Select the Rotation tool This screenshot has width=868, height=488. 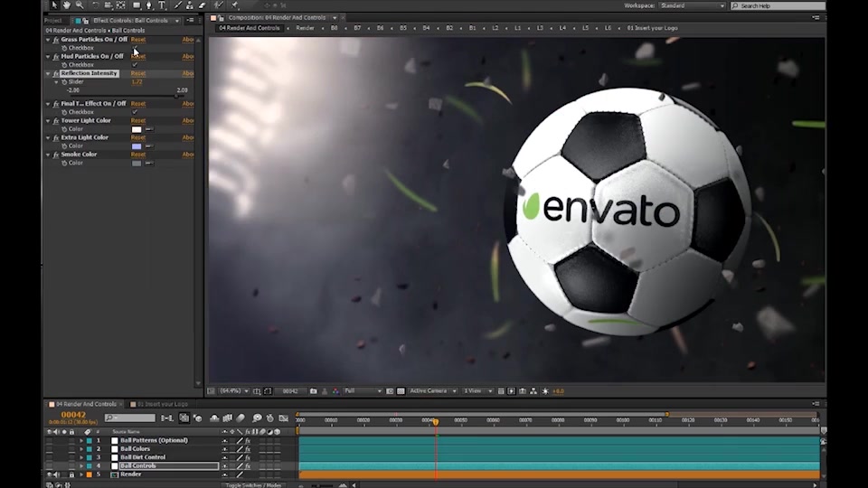tap(95, 5)
